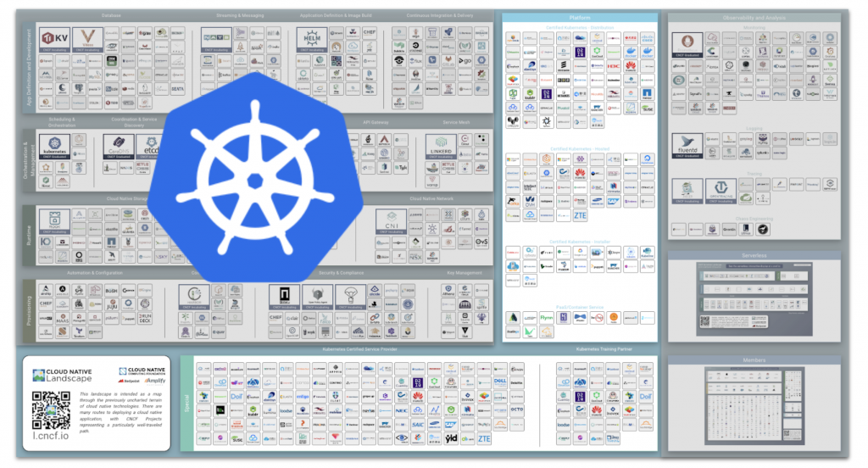The image size is (868, 468).
Task: Click the Vitess logo card
Action: (87, 39)
